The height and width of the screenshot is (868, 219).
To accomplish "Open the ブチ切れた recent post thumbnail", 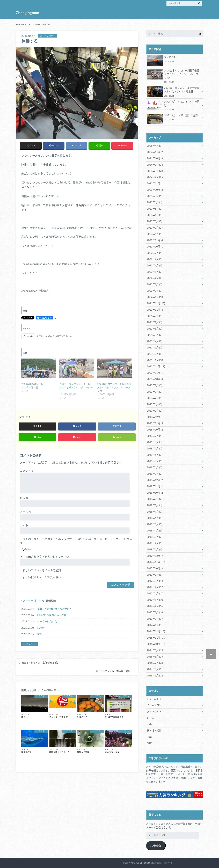I will pos(155,60).
